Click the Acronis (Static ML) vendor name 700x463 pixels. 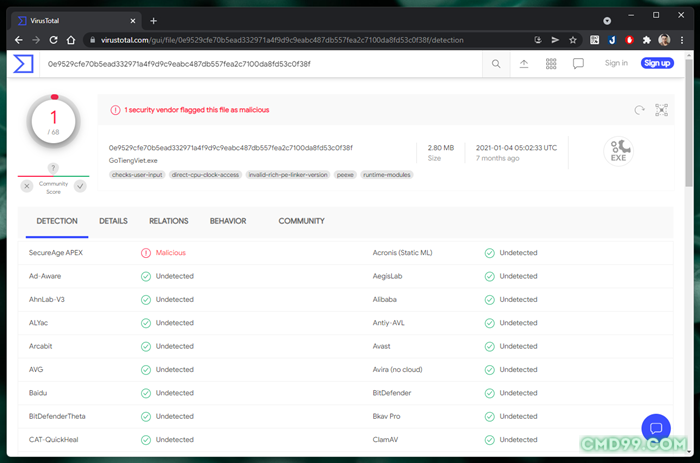pos(402,253)
